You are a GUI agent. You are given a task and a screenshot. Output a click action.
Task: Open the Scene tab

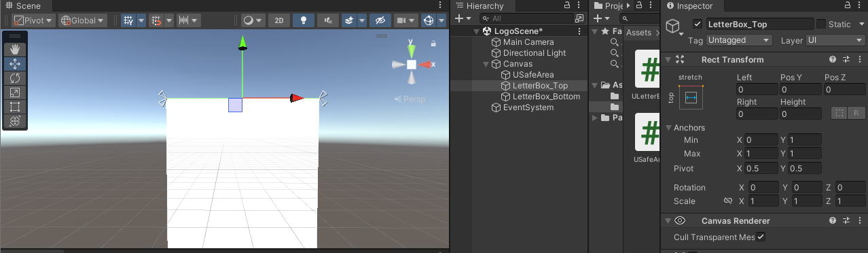coord(24,5)
